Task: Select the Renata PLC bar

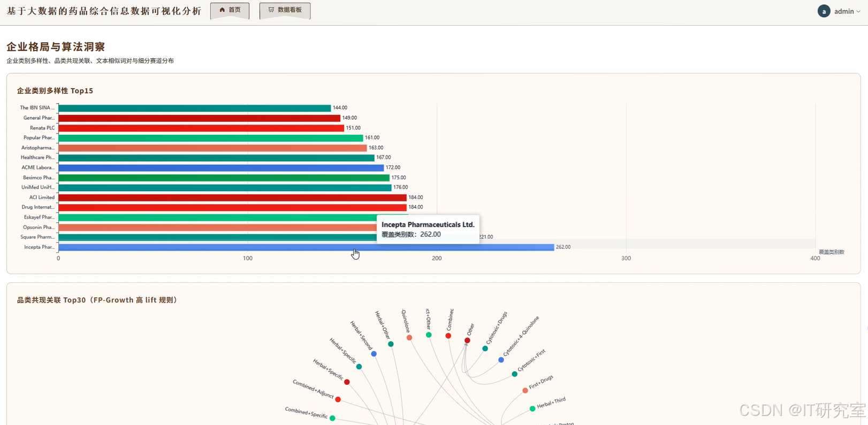Action: click(x=201, y=128)
